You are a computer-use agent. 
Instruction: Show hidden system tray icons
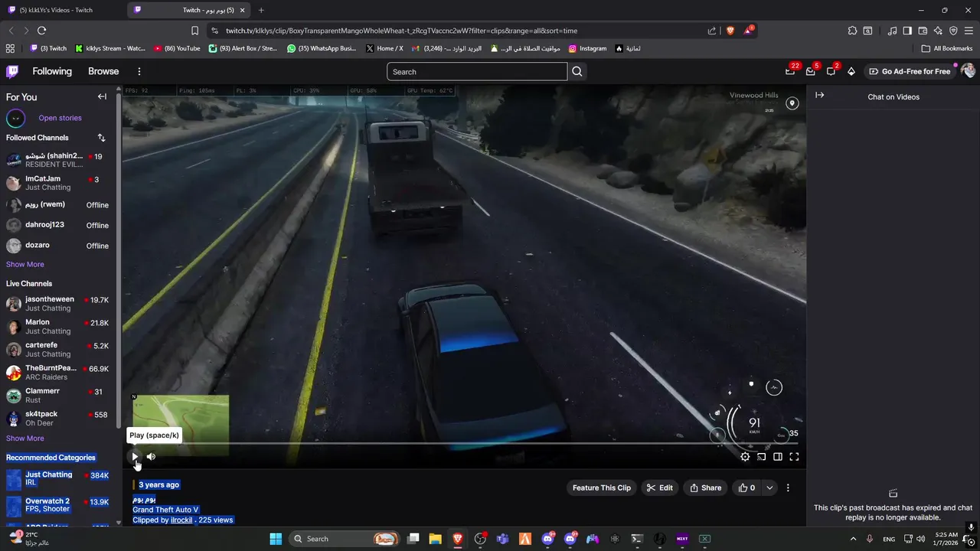tap(853, 539)
